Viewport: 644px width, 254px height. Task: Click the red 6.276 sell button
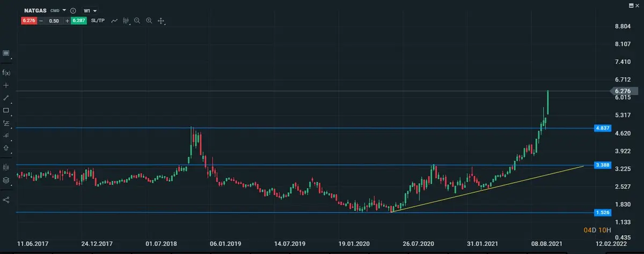pos(29,20)
